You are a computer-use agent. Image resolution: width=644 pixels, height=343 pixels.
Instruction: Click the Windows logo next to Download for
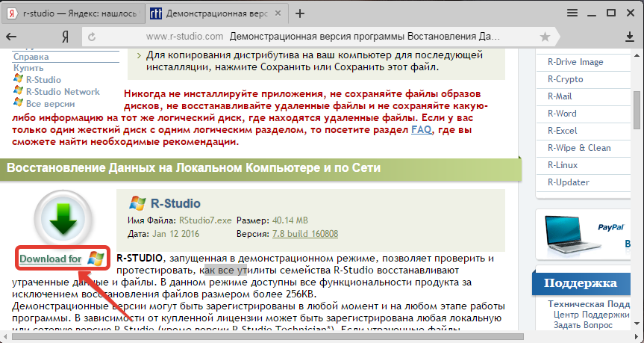(x=96, y=259)
